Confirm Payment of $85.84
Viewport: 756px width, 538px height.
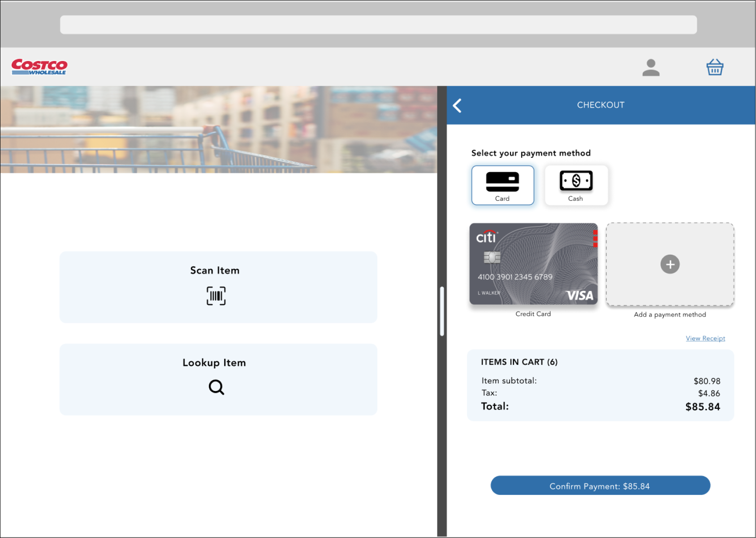pyautogui.click(x=600, y=486)
